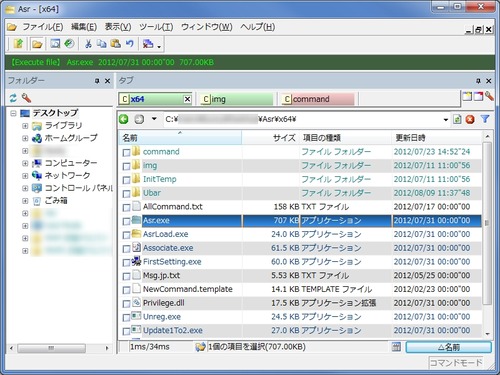
Task: Click the コマンドモード button
Action: tap(456, 363)
